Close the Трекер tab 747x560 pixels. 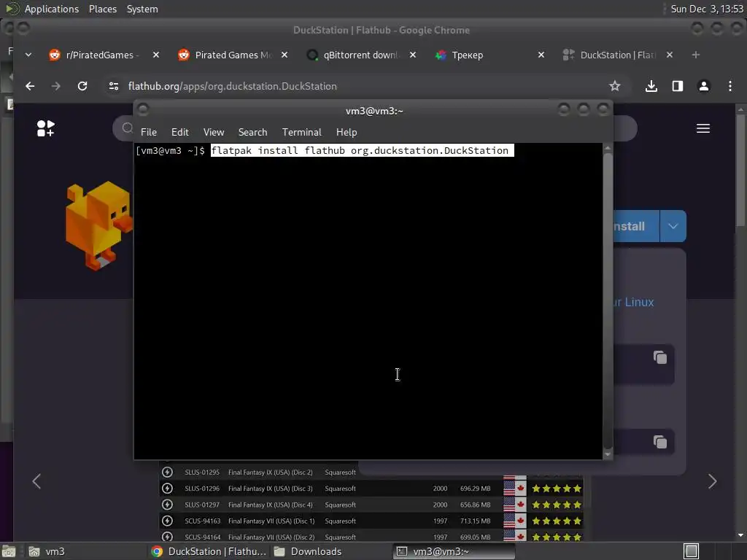pos(541,55)
